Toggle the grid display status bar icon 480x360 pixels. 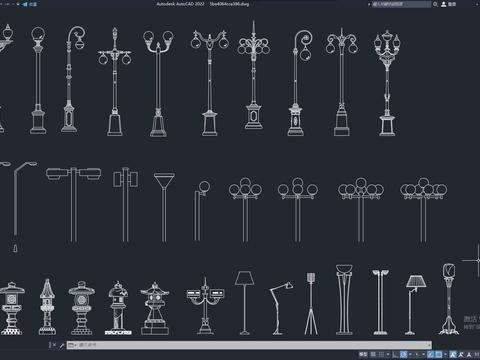(373, 354)
